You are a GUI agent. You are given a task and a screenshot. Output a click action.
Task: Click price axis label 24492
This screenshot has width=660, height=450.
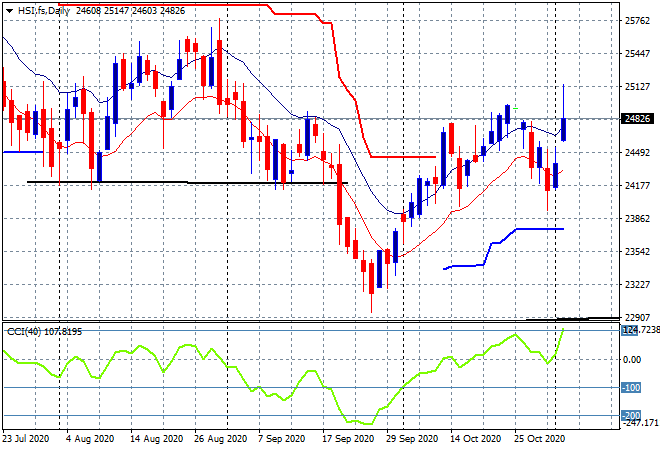pos(637,152)
